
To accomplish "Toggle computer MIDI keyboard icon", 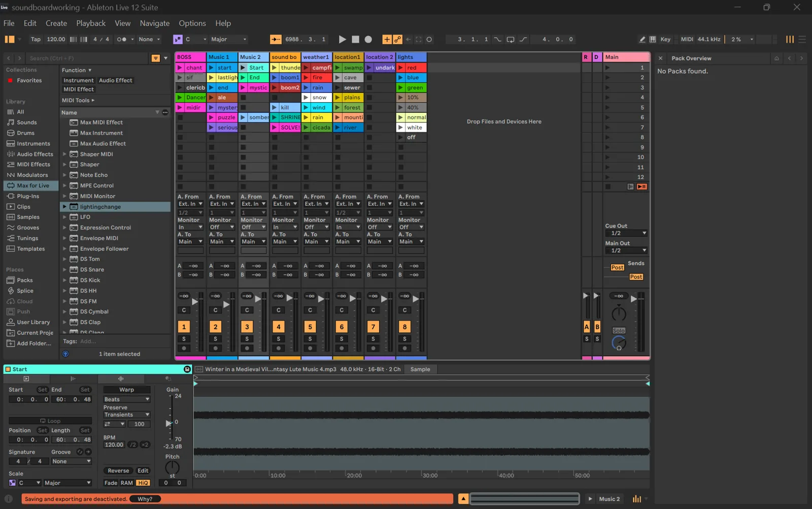I will point(653,39).
